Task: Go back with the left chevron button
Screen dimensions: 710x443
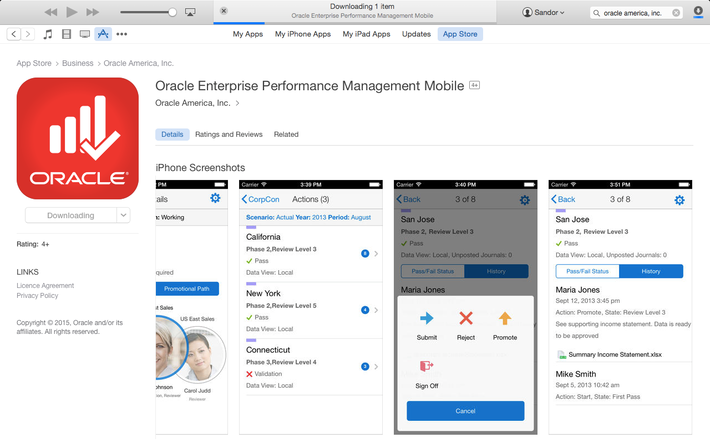Action: (x=14, y=34)
